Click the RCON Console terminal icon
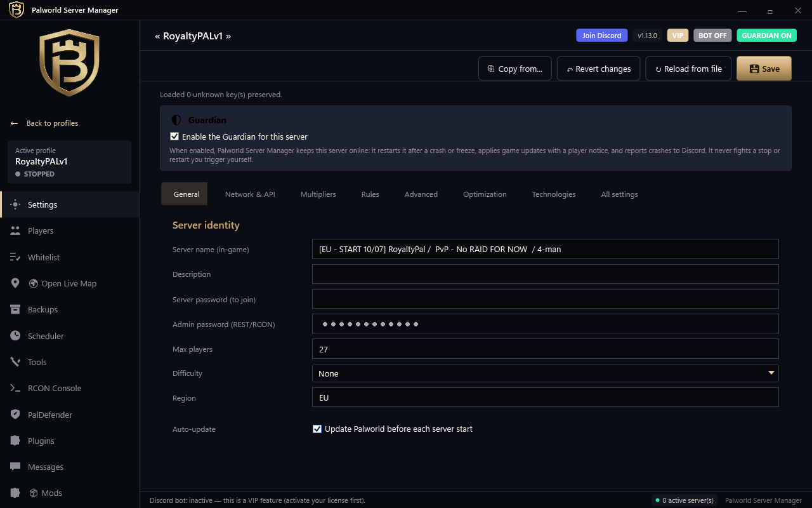 15,388
